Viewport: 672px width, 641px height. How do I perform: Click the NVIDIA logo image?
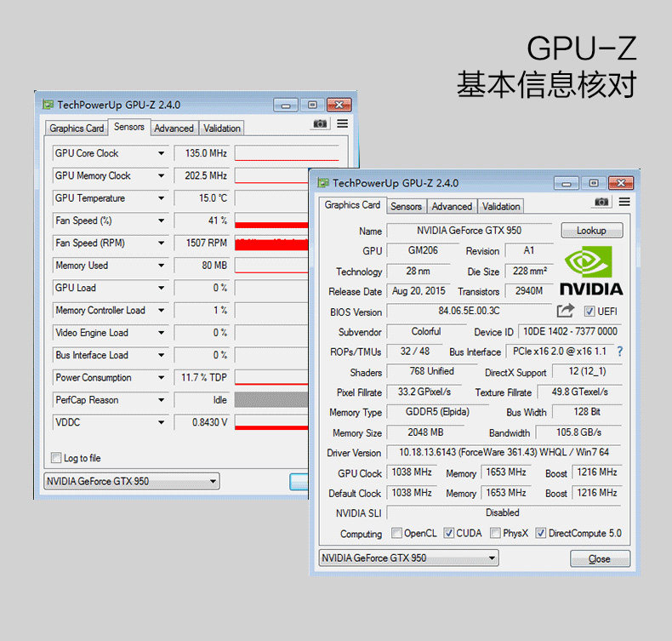pyautogui.click(x=591, y=271)
